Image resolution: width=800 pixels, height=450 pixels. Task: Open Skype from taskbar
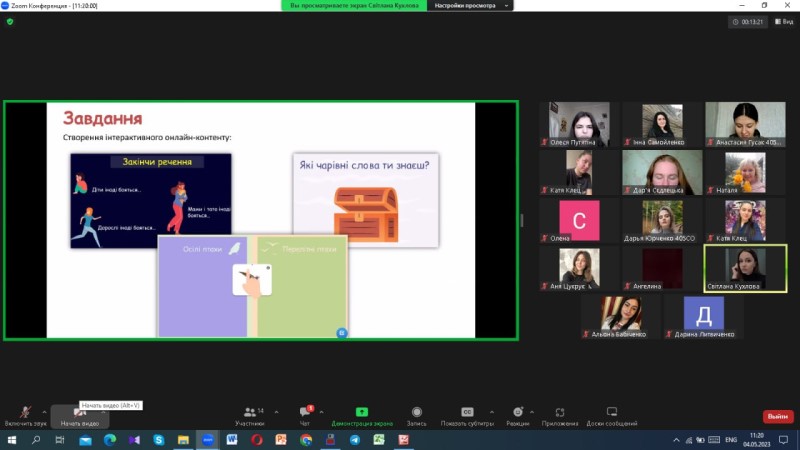pyautogui.click(x=159, y=440)
